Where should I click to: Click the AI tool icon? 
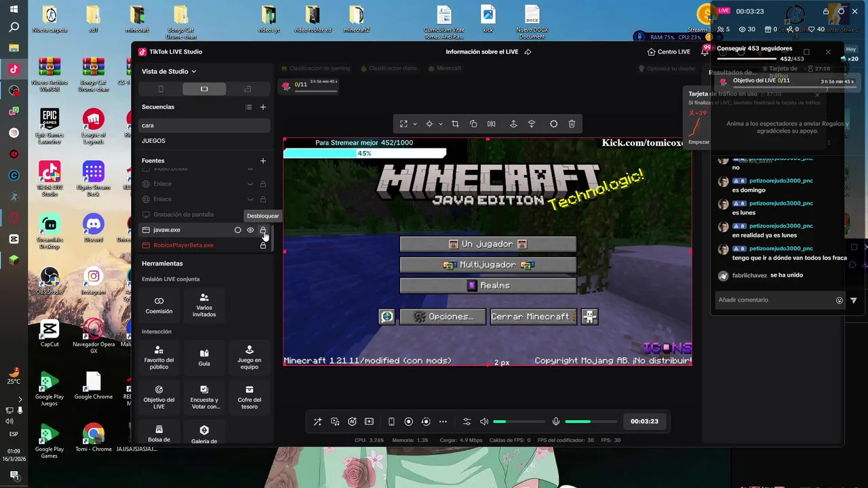(352, 422)
